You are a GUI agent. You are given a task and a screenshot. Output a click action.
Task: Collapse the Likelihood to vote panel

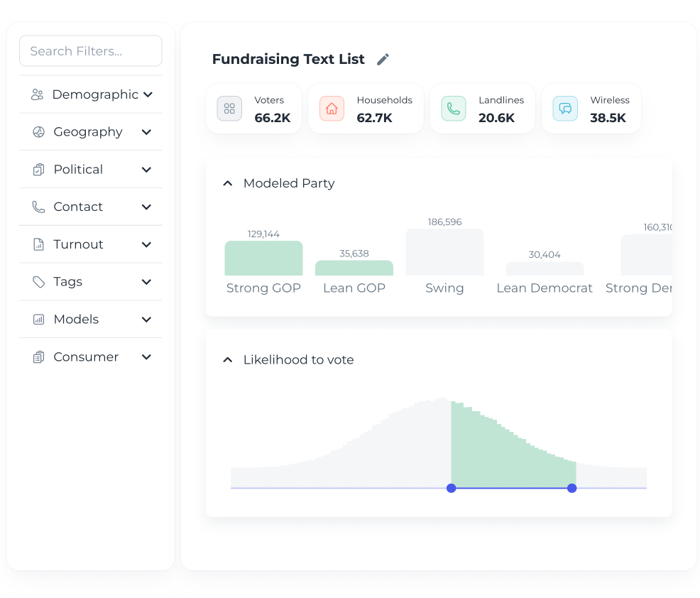pyautogui.click(x=228, y=360)
